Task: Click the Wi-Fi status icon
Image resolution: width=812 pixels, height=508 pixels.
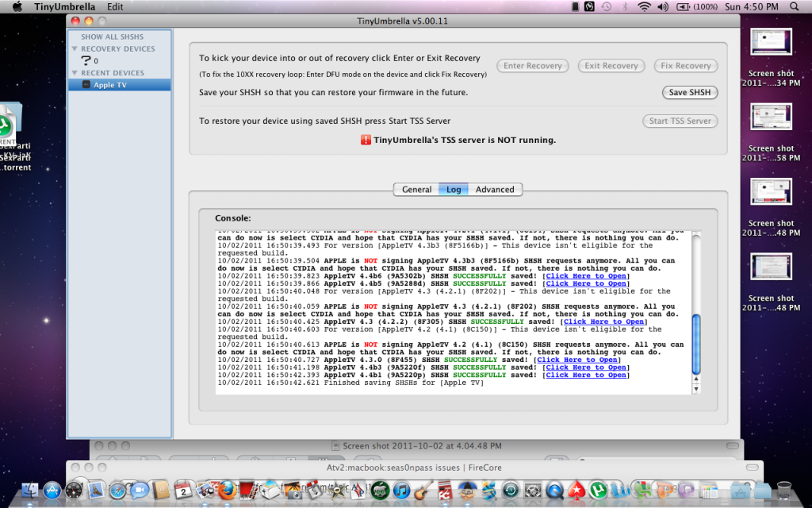Action: click(x=644, y=6)
